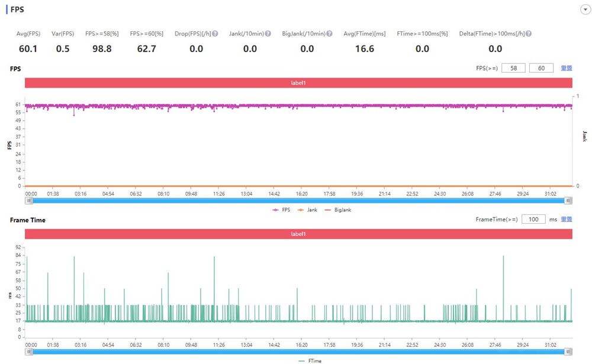
Task: Click the FPS dip point near 03:16
Action: click(74, 115)
